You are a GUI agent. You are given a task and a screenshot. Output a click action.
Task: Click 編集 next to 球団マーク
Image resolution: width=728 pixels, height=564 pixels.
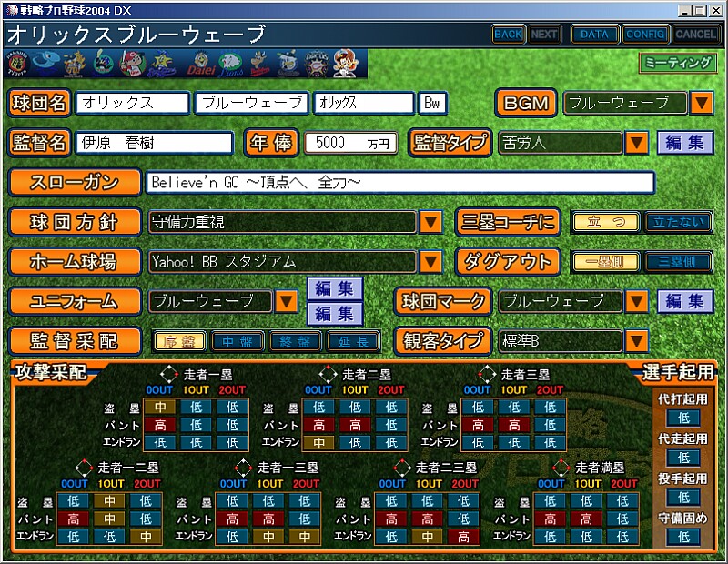coord(685,302)
